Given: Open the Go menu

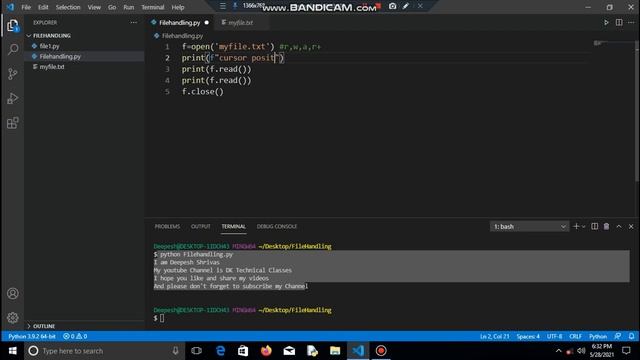Looking at the screenshot, I should point(112,7).
